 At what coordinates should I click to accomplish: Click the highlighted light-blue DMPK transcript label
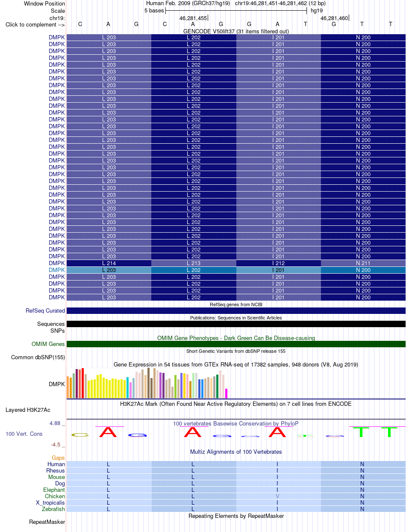click(57, 270)
